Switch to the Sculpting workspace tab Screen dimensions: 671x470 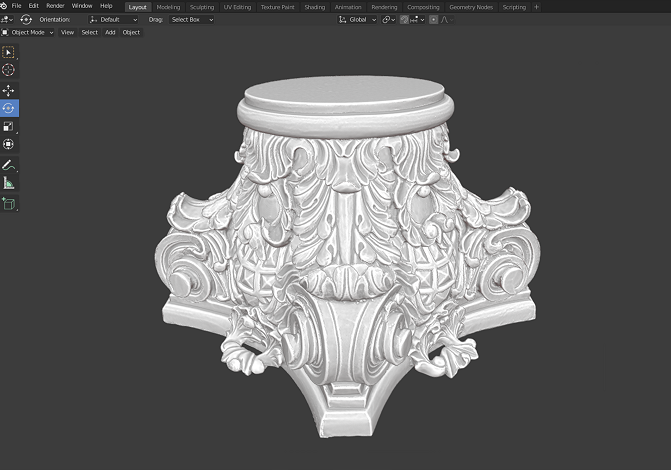coord(201,6)
